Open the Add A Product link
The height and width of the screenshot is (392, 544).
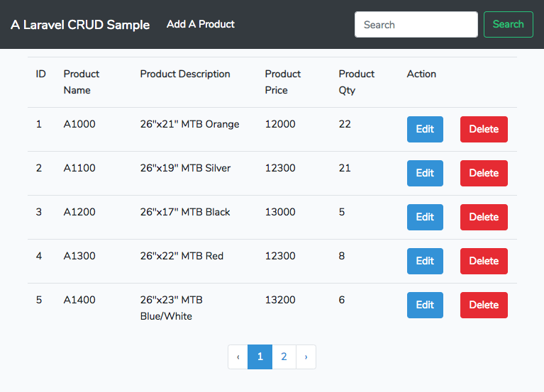click(201, 24)
